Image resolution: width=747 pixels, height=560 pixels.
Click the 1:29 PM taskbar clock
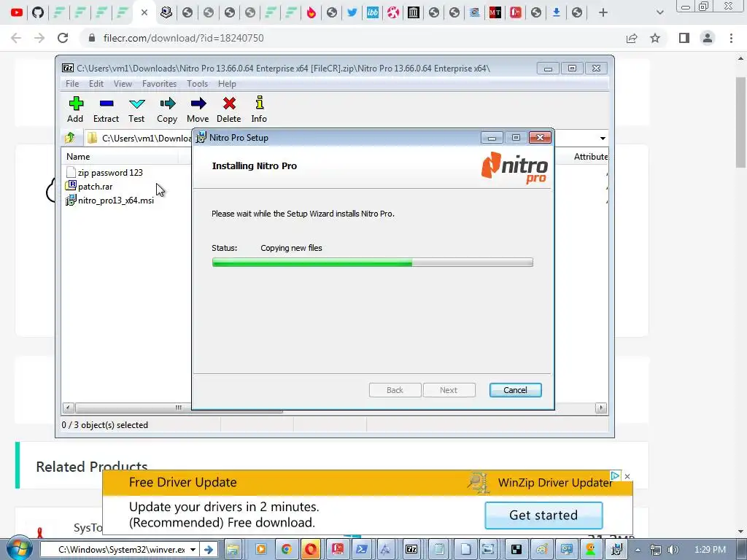(710, 550)
